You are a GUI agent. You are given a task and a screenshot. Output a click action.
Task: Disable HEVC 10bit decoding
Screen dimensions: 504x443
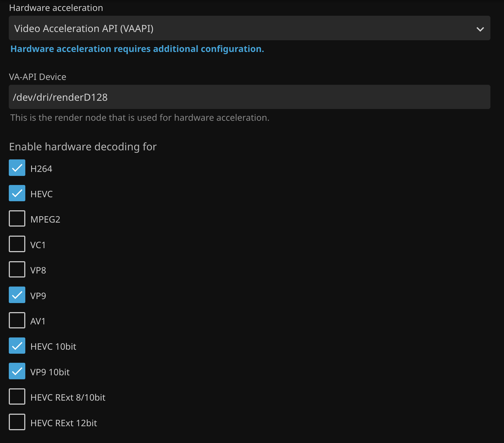[x=17, y=346]
